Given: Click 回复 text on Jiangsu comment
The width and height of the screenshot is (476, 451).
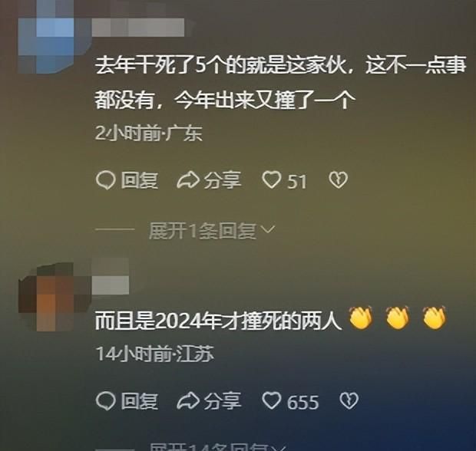Looking at the screenshot, I should click(139, 401).
